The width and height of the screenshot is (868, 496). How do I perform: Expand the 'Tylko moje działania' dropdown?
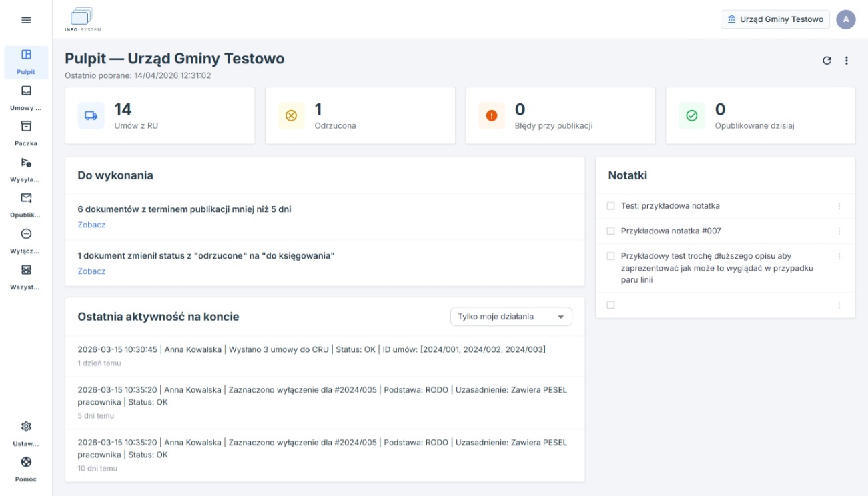point(511,317)
